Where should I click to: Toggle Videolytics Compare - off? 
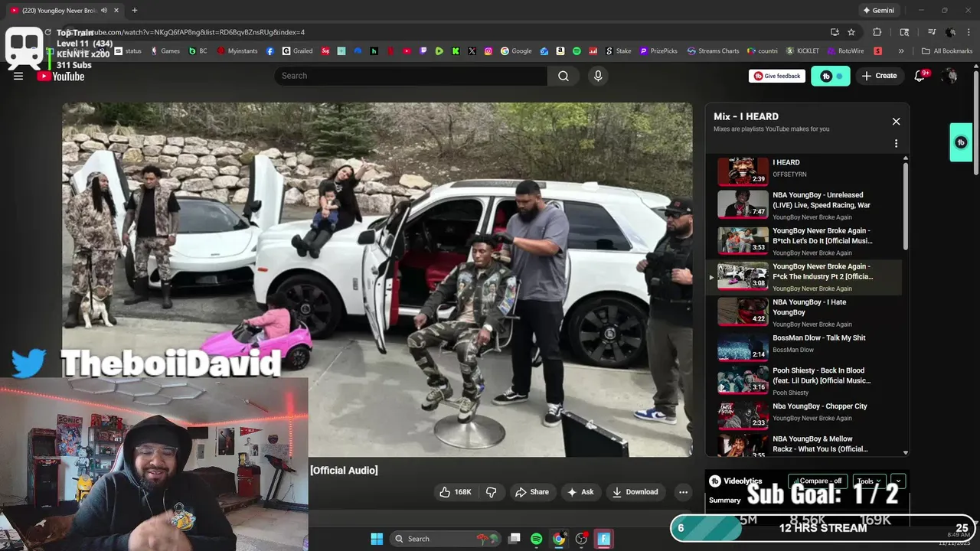click(x=819, y=481)
